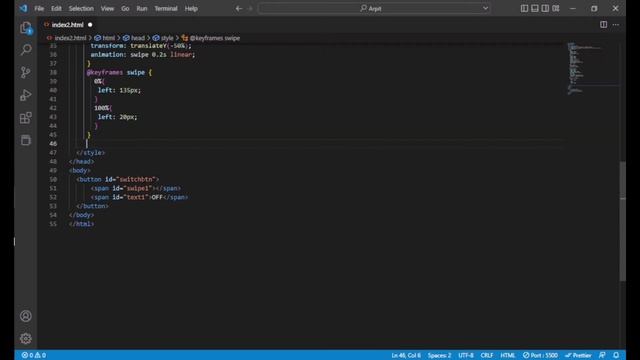Open the Source Control view
This screenshot has width=640, height=360.
click(26, 72)
